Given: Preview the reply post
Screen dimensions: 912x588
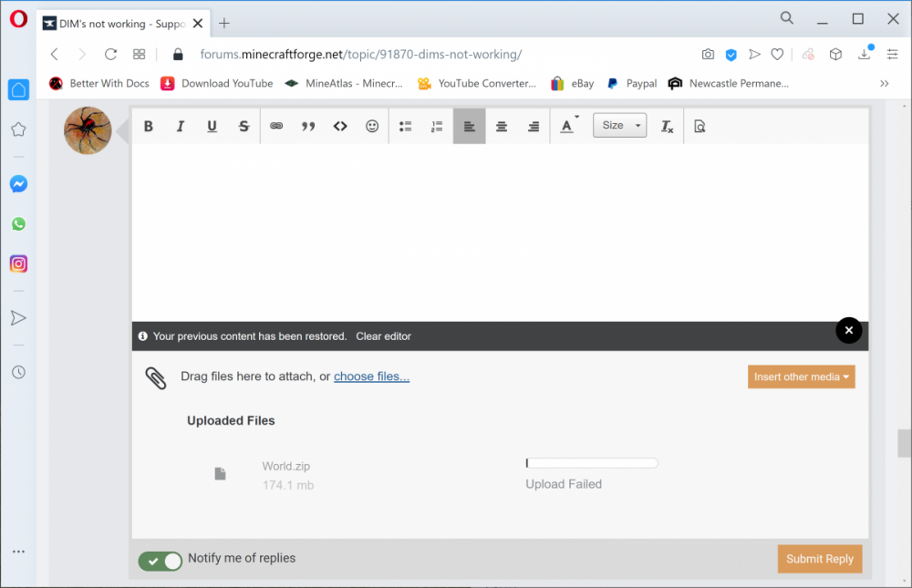Looking at the screenshot, I should [x=700, y=126].
